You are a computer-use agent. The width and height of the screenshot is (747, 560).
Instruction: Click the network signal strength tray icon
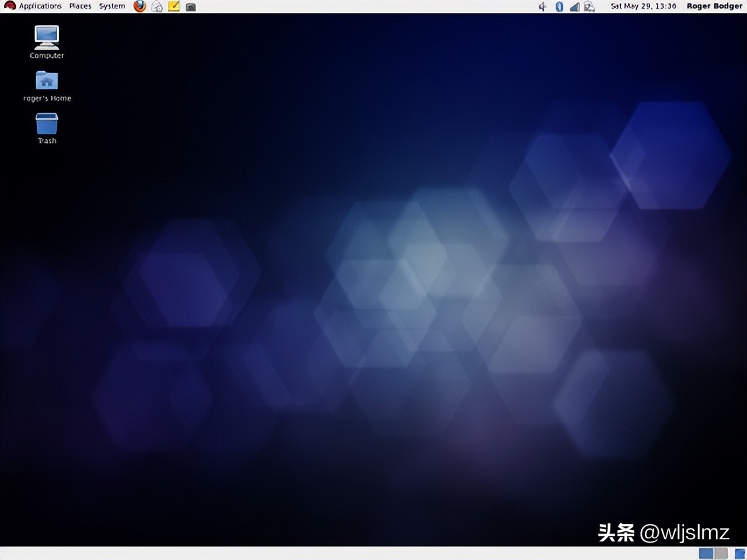574,6
